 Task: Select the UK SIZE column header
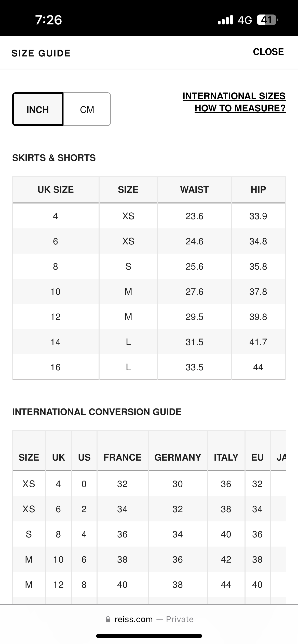(56, 190)
